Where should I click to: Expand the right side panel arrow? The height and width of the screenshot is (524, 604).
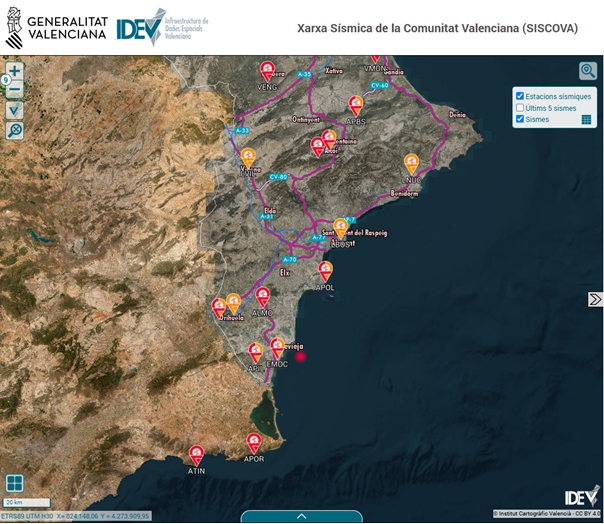coord(595,299)
